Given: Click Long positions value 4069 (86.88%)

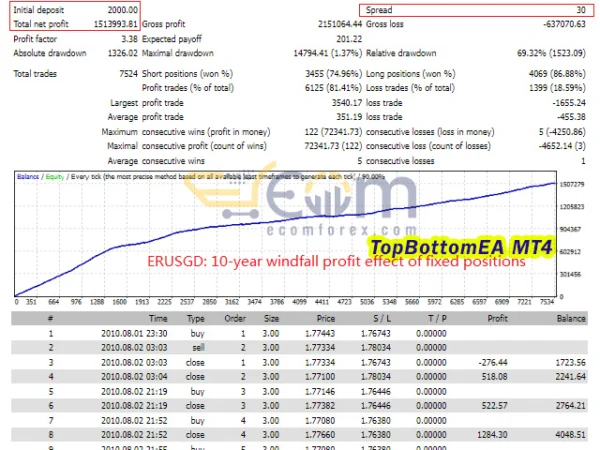Looking at the screenshot, I should point(557,73).
